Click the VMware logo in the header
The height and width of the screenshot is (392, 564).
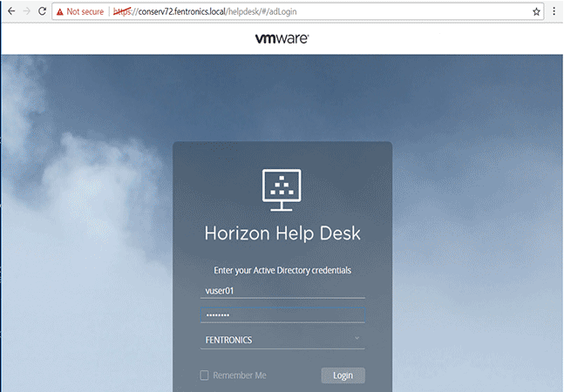282,38
